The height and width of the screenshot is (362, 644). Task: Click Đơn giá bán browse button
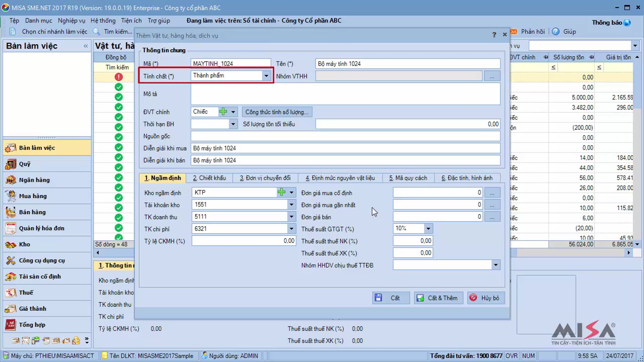click(492, 217)
